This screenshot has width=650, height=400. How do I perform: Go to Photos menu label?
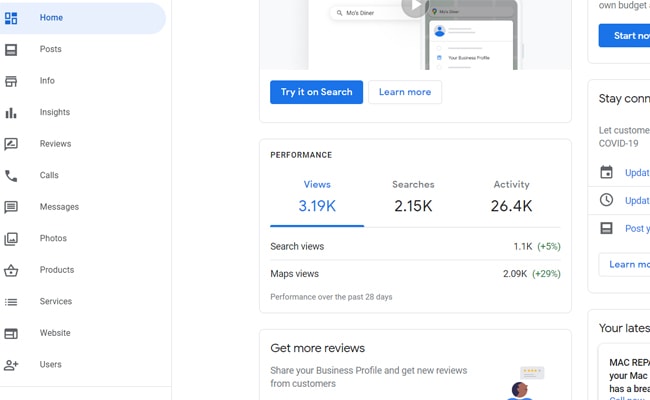point(53,238)
